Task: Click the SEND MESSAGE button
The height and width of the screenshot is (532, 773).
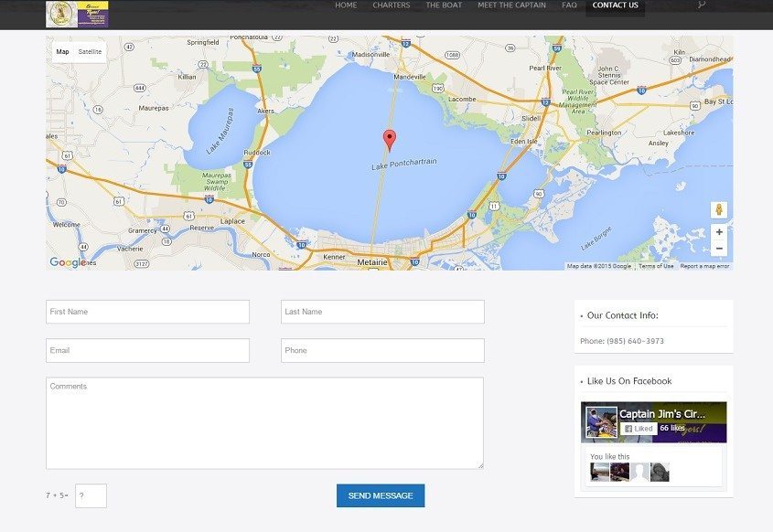Action: coord(381,495)
